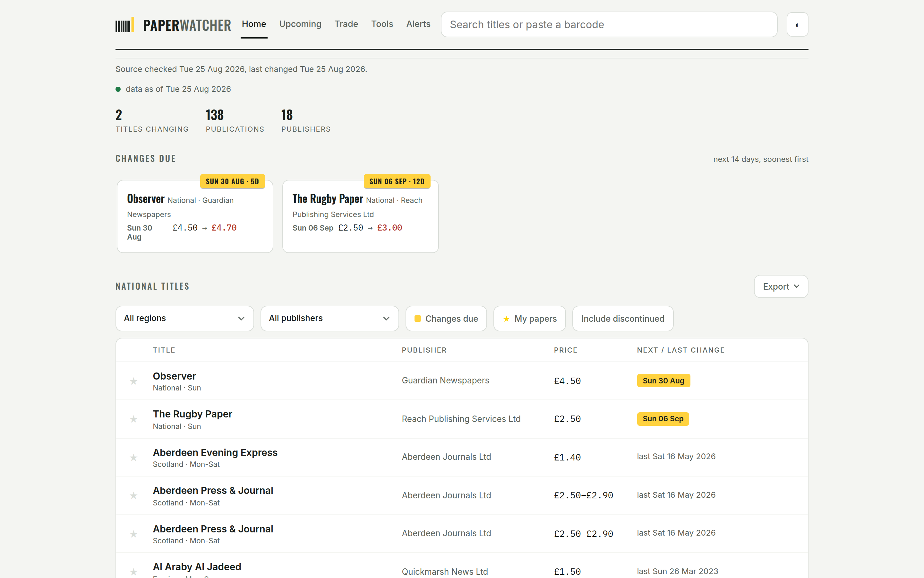Toggle the Changes due filter
This screenshot has height=578, width=924.
coord(446,319)
